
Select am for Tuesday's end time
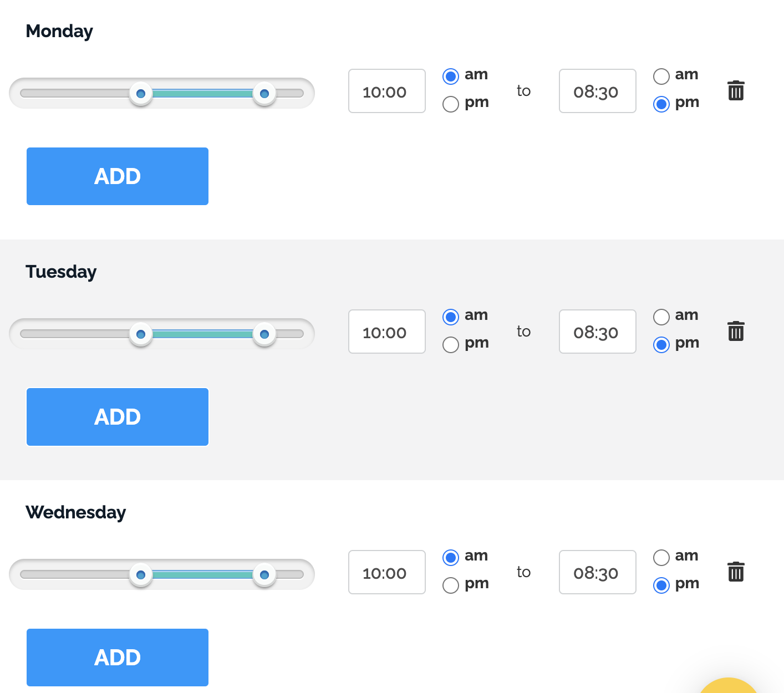coord(661,317)
